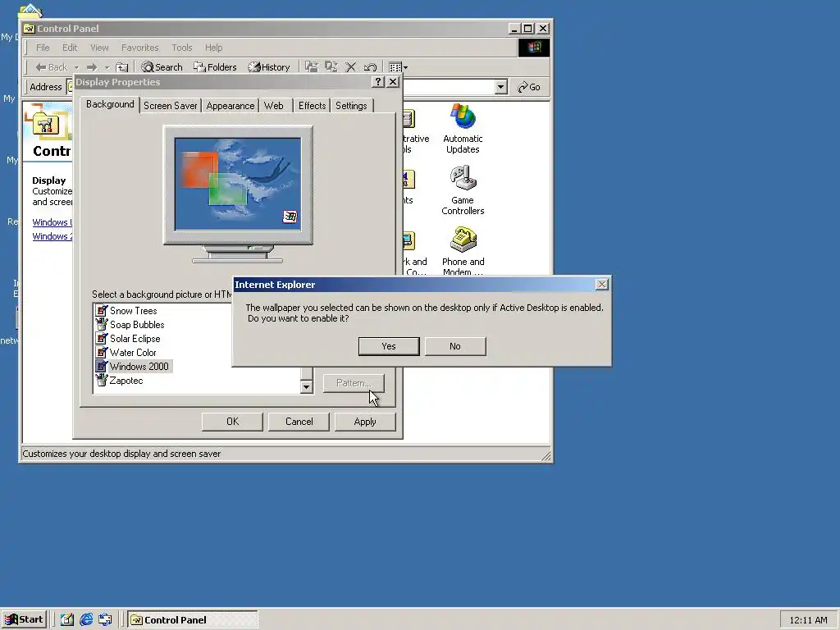Screen dimensions: 840x630
Task: Select Water Color wallpaper
Action: 133,353
